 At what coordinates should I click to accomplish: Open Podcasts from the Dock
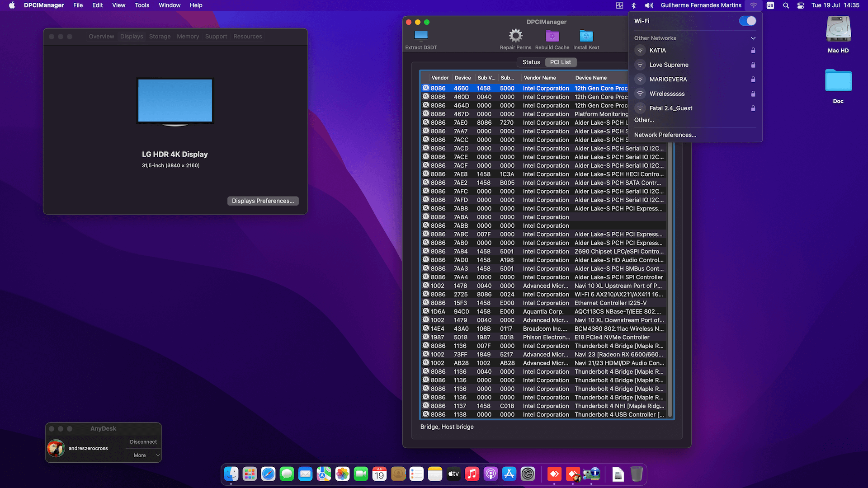tap(491, 474)
